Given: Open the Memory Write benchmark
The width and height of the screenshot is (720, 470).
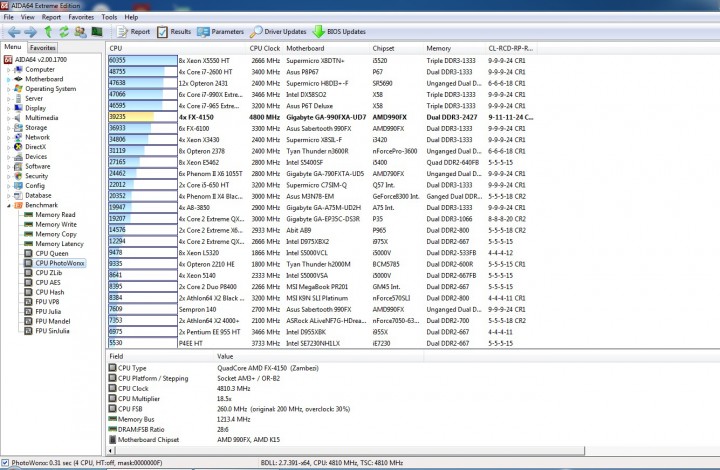Looking at the screenshot, I should tap(56, 224).
